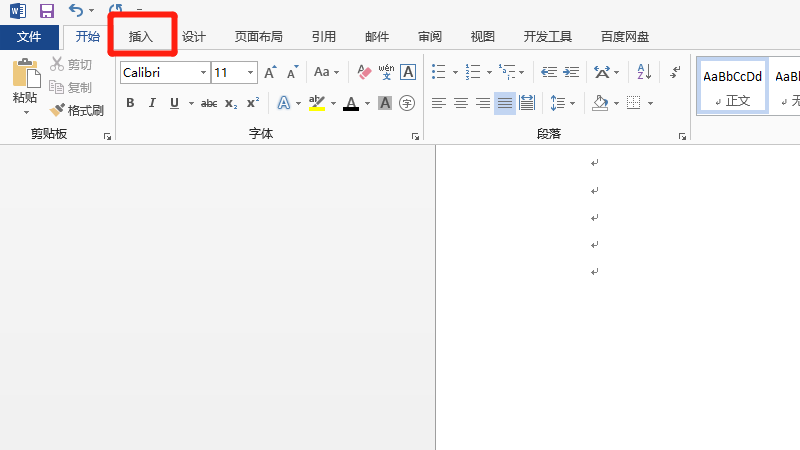Click the 文件 (File) button
The width and height of the screenshot is (800, 450).
tap(29, 37)
